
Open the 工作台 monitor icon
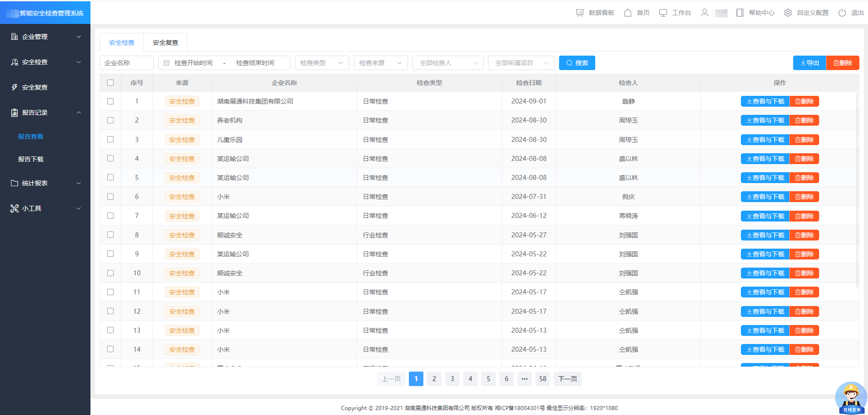pyautogui.click(x=663, y=13)
